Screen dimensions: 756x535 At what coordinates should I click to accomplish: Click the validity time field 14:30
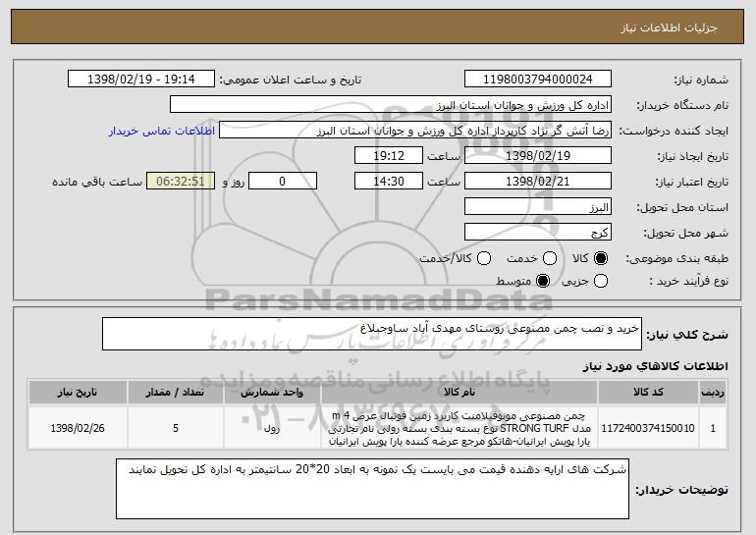(x=389, y=182)
